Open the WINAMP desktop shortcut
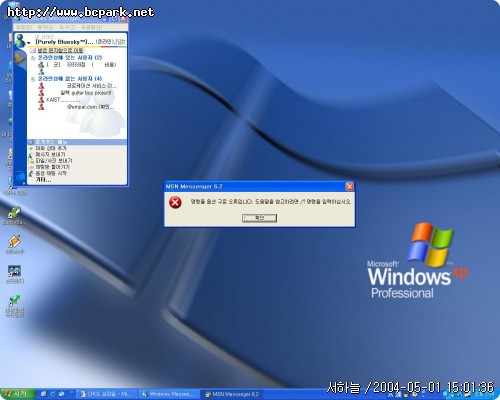The width and height of the screenshot is (500, 400). [x=14, y=244]
